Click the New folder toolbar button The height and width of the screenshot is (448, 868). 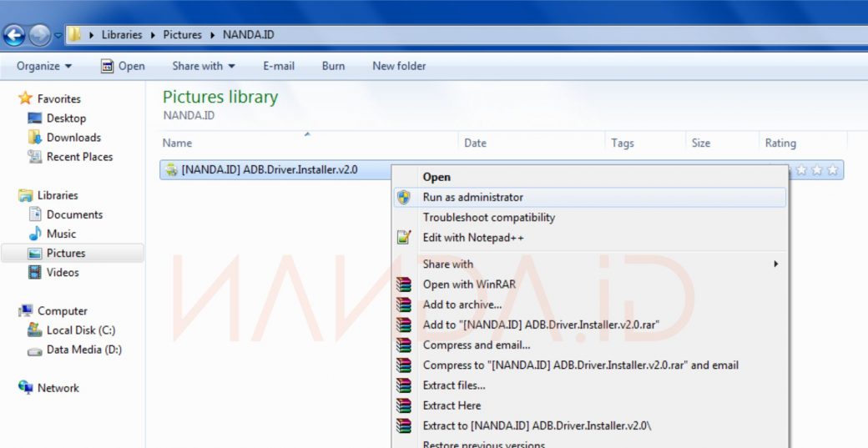[399, 66]
